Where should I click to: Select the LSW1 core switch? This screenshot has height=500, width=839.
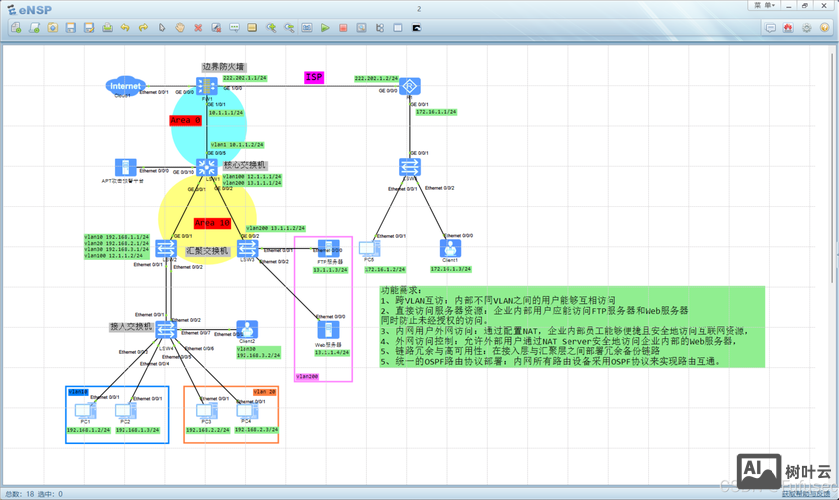click(x=207, y=168)
